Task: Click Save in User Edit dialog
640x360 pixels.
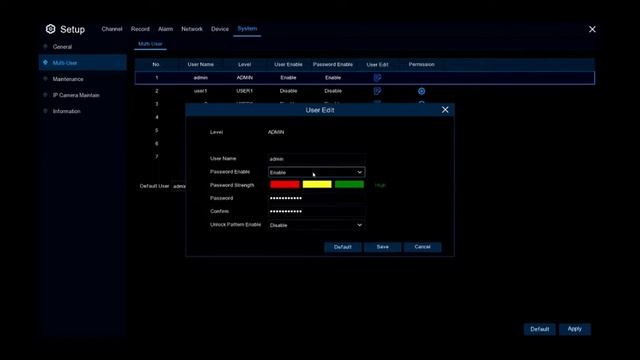Action: (x=382, y=247)
